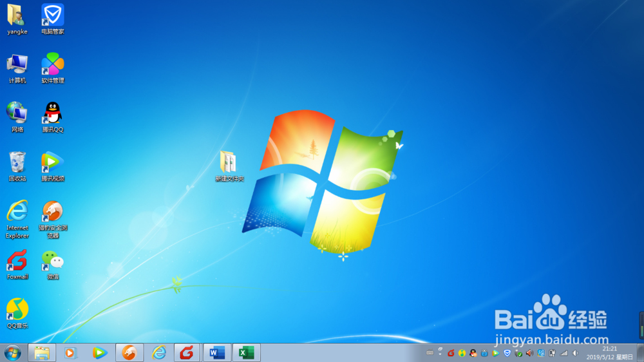Open 软件管理 desktop shortcut
The height and width of the screenshot is (362, 644).
pyautogui.click(x=53, y=69)
